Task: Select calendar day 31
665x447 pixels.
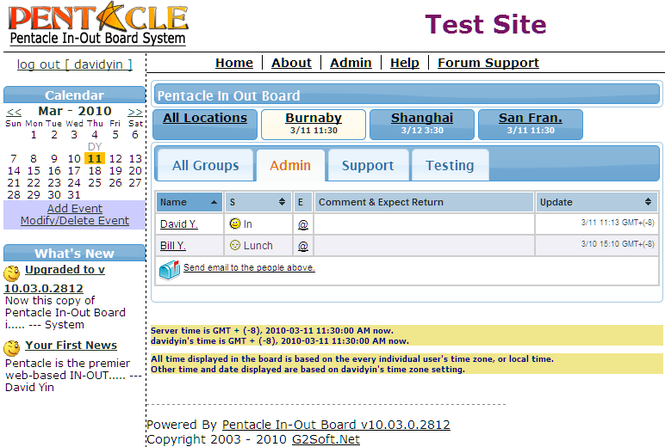Action: (74, 195)
